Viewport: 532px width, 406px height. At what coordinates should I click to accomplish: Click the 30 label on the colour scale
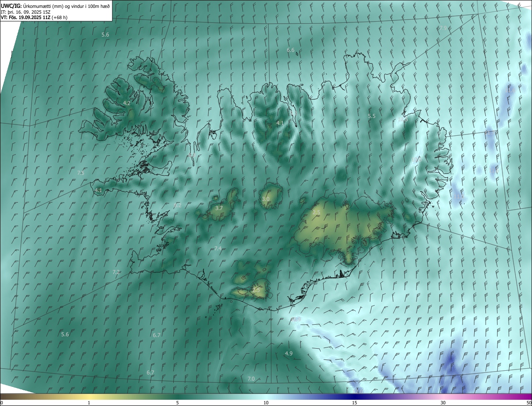tap(443, 403)
